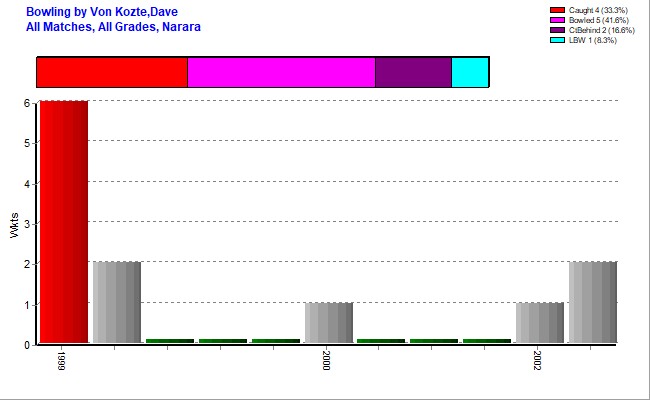Click the y-axis value 2
Viewport: 650px width, 400px height.
tap(27, 264)
